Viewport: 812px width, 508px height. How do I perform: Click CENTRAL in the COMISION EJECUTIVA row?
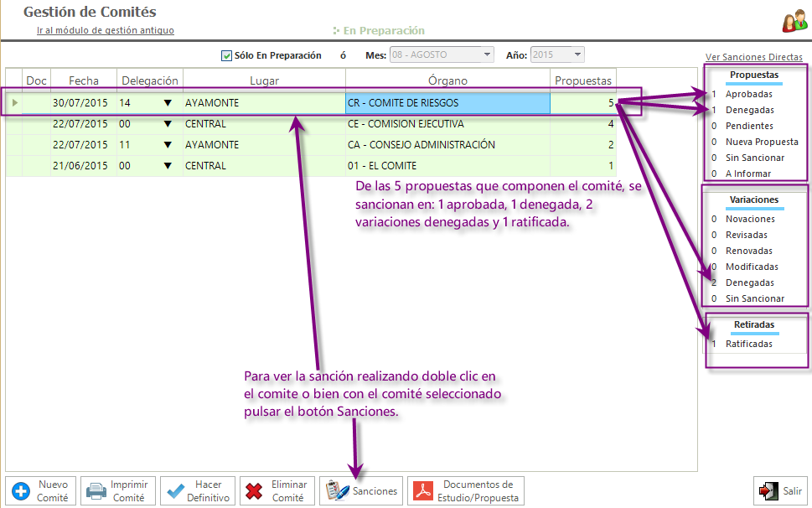pyautogui.click(x=205, y=124)
